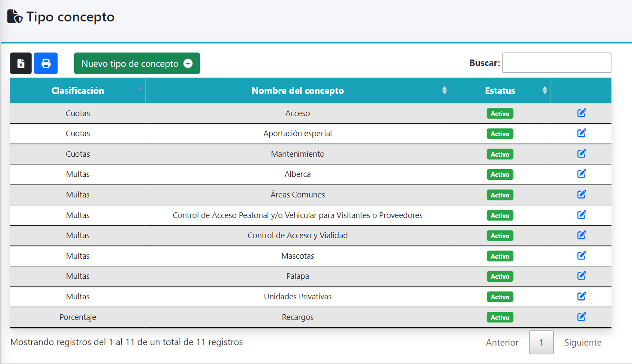Screen dimensions: 632x364
Task: Click the blue print button
Action: coord(46,63)
